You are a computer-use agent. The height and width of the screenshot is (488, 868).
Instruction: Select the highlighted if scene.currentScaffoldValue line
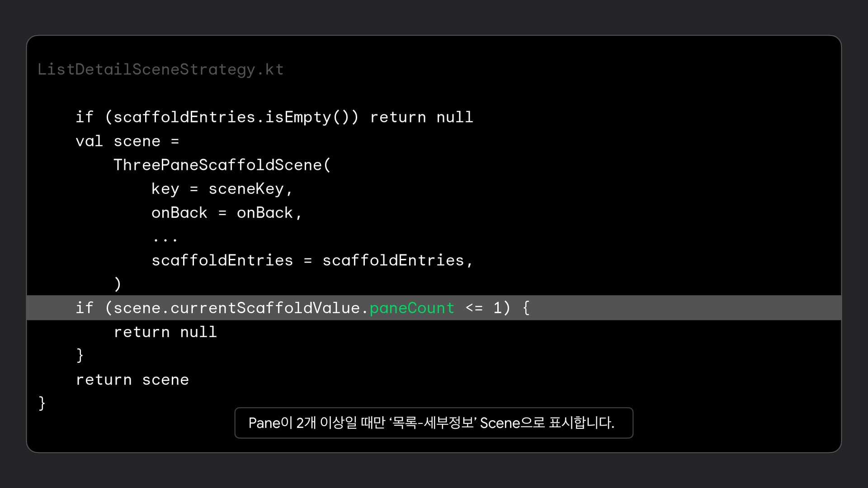(x=434, y=308)
